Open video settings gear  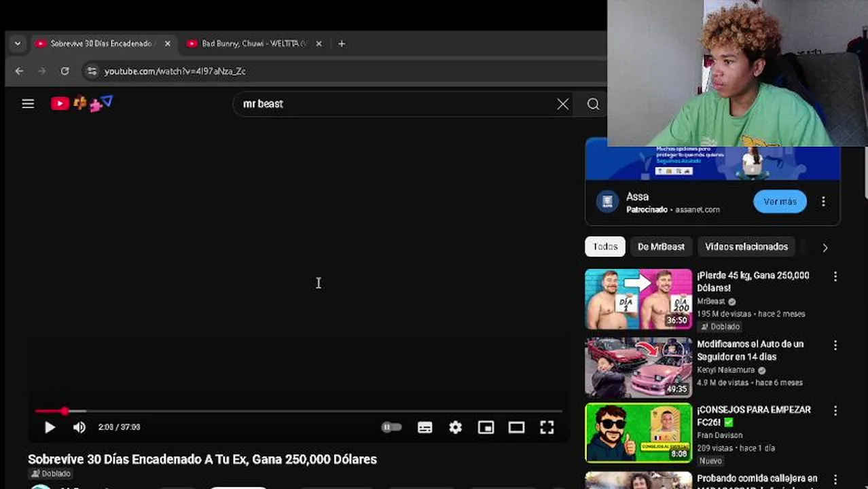pos(456,427)
